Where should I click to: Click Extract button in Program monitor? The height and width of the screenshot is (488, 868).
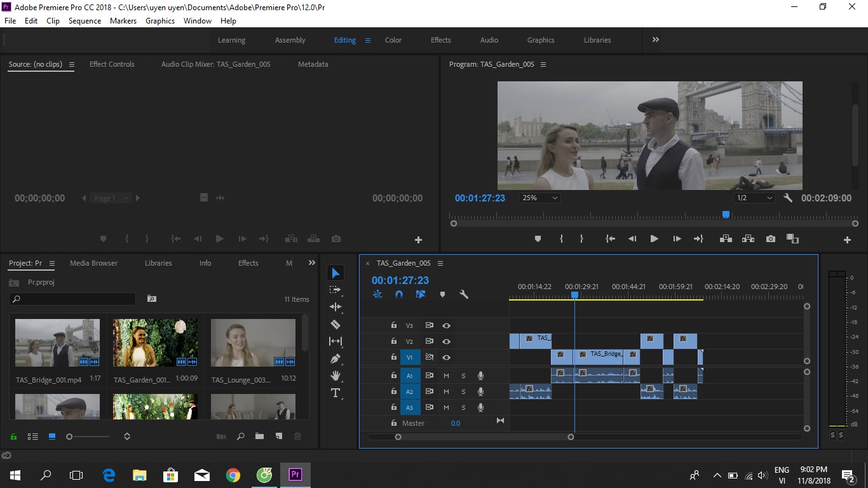pos(748,239)
